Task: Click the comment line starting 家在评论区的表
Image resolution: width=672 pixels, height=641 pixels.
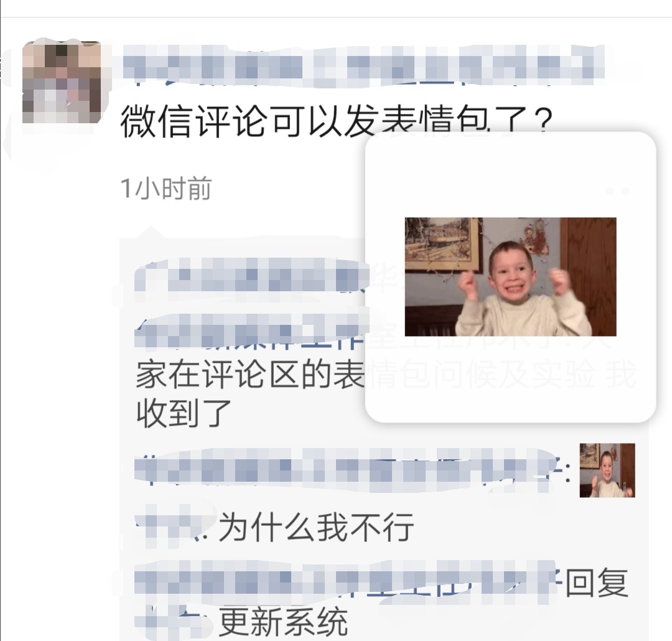Action: (x=251, y=375)
